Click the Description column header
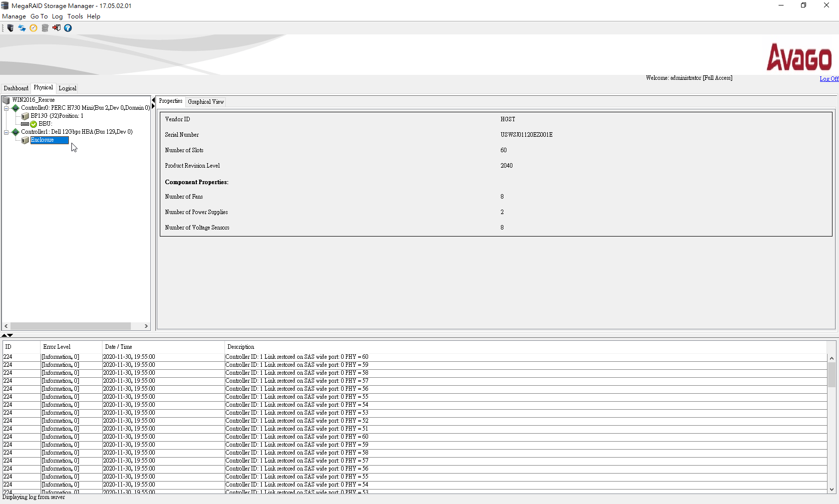839x504 pixels. click(x=525, y=347)
